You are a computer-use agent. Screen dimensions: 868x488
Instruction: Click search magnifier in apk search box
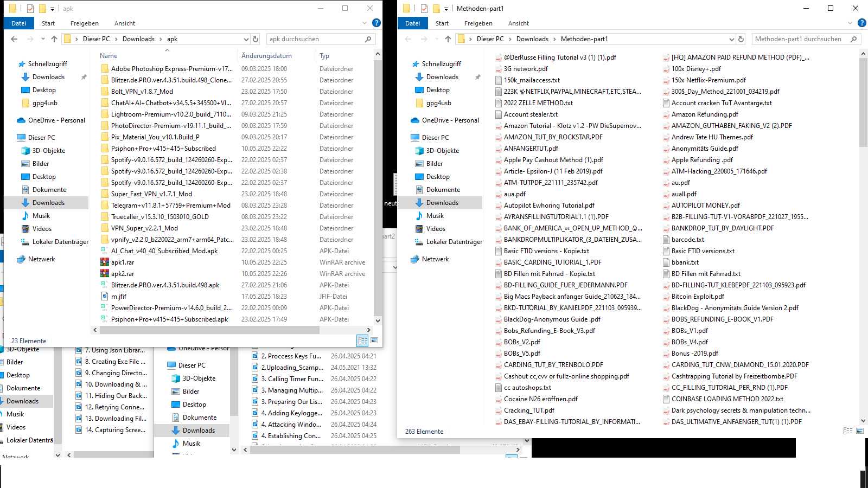(368, 39)
